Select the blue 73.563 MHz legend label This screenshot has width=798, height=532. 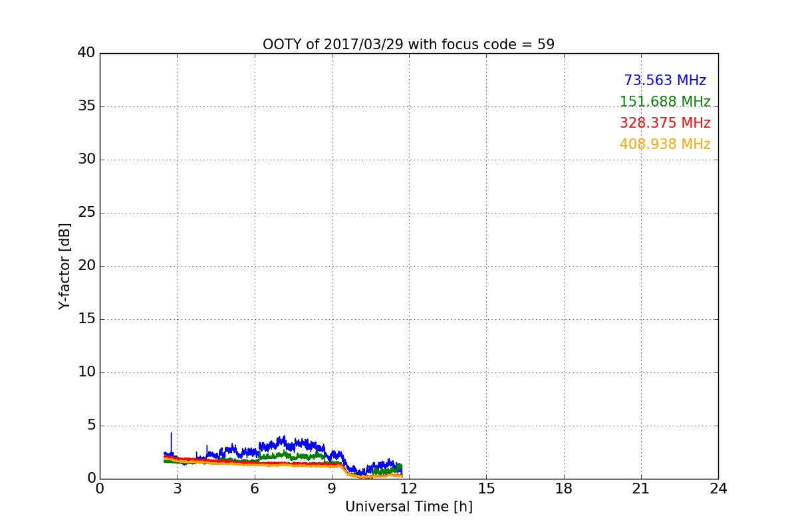tap(665, 80)
